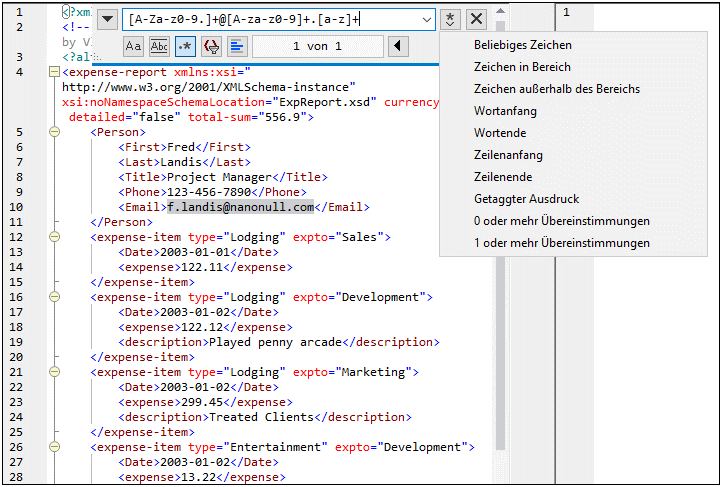
Task: Disable the regular expression search mode
Action: coord(185,46)
